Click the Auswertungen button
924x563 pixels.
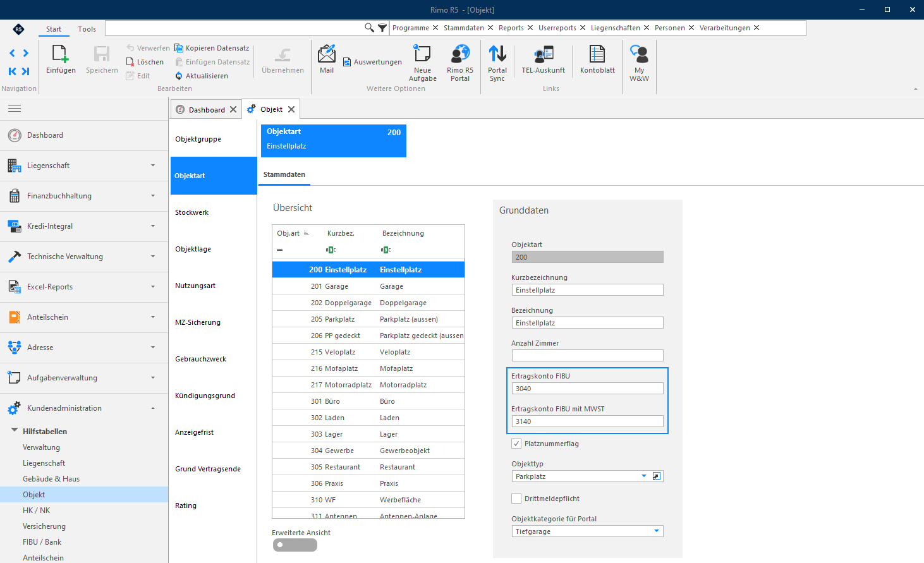click(373, 62)
